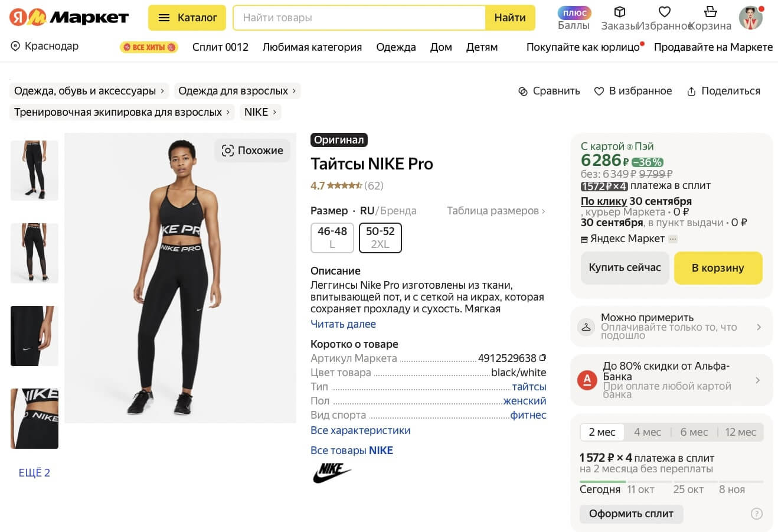Image resolution: width=778 pixels, height=532 pixels.
Task: Add product to favorites
Action: (x=633, y=91)
